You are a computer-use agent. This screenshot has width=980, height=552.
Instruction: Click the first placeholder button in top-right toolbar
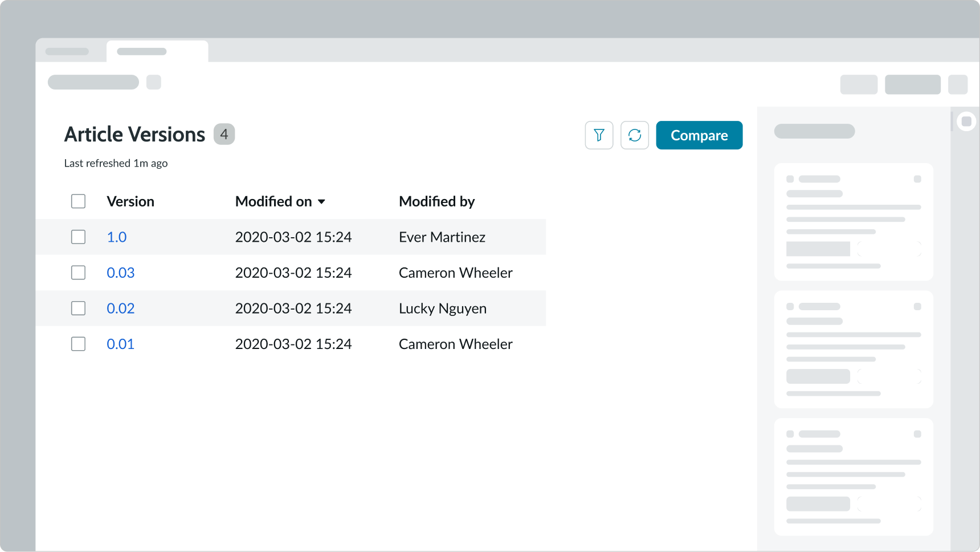pyautogui.click(x=859, y=84)
